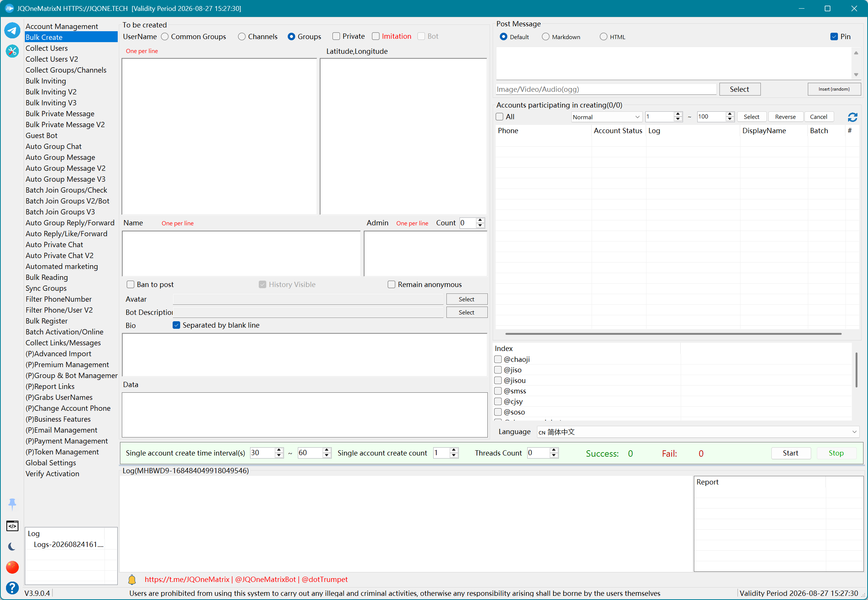This screenshot has height=600, width=868.
Task: Toggle dark mode moon icon
Action: (12, 547)
